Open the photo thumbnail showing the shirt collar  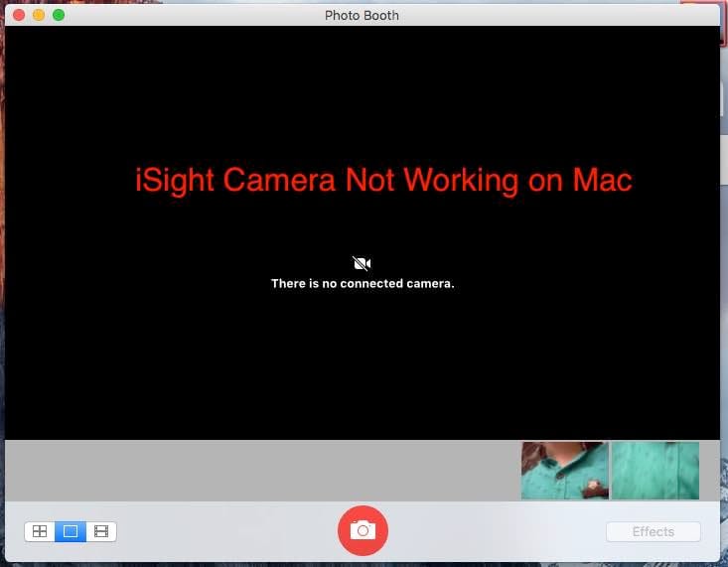[564, 471]
